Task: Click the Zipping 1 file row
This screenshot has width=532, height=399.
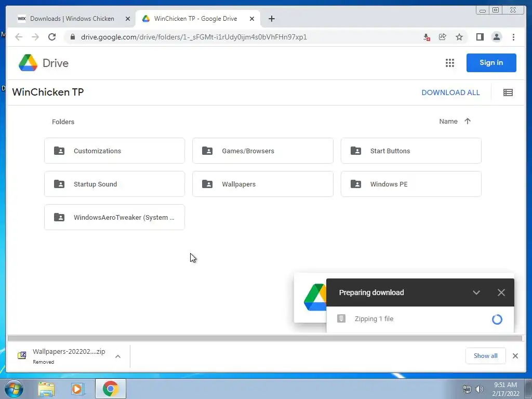Action: (x=420, y=319)
